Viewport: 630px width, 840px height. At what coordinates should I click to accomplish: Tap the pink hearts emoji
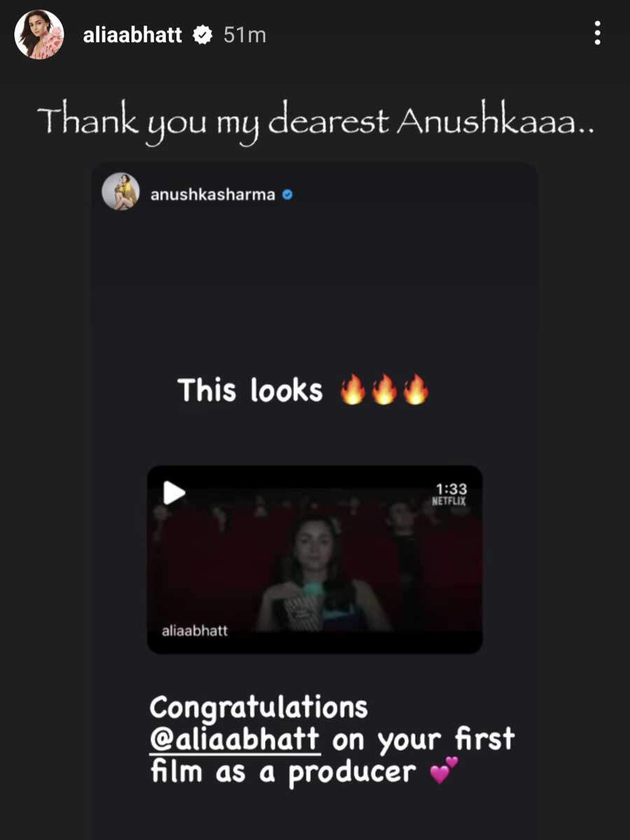point(444,769)
